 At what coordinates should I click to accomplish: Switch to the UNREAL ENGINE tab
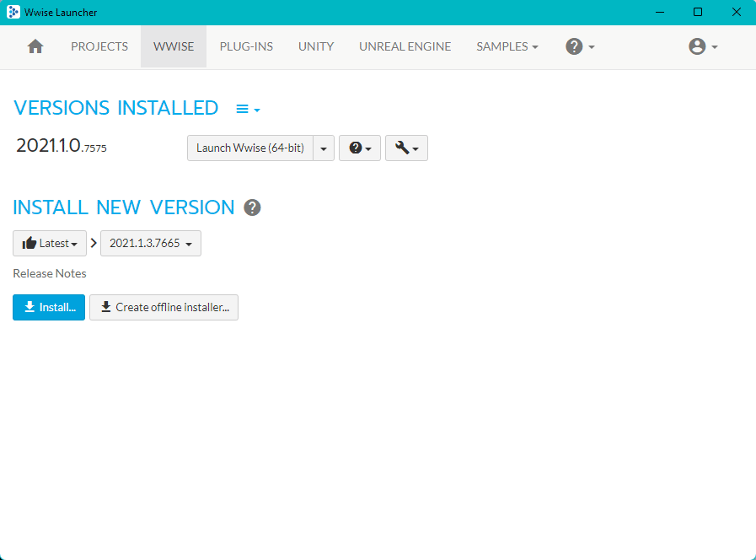click(405, 46)
